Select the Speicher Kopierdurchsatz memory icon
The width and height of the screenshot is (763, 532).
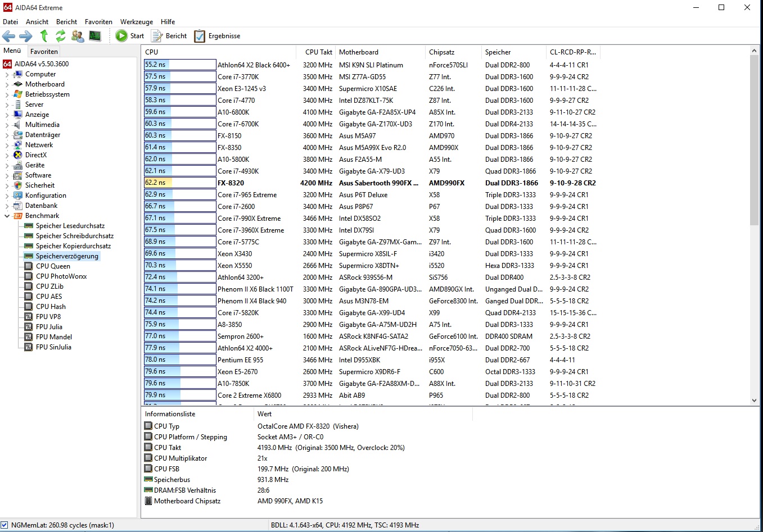(x=29, y=246)
